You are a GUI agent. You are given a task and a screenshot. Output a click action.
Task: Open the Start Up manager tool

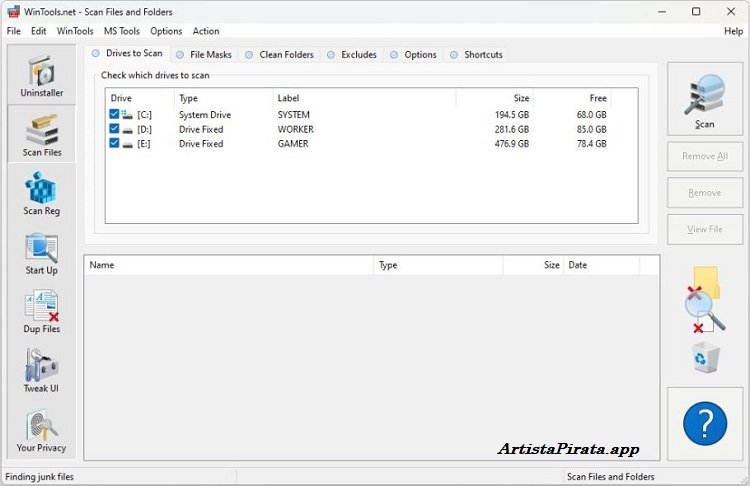[42, 254]
